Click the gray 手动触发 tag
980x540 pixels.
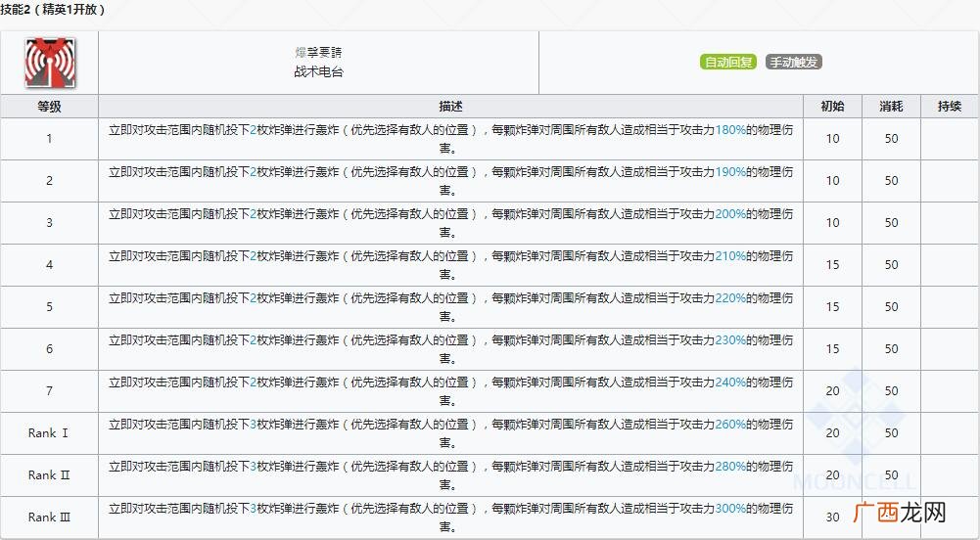[794, 63]
